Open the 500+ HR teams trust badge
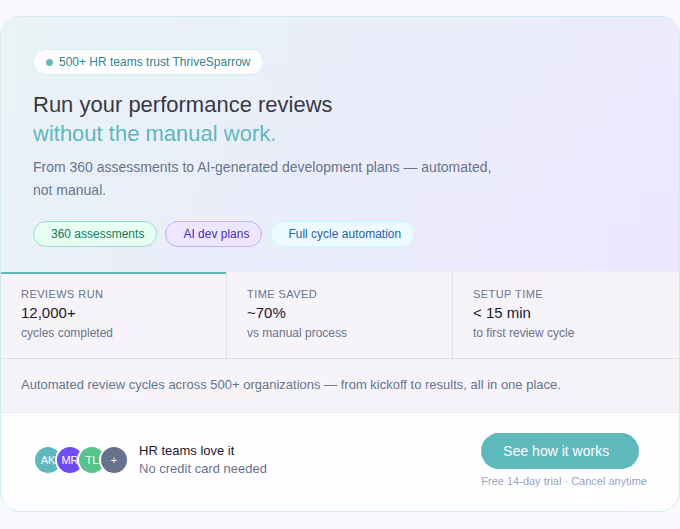 pos(148,62)
